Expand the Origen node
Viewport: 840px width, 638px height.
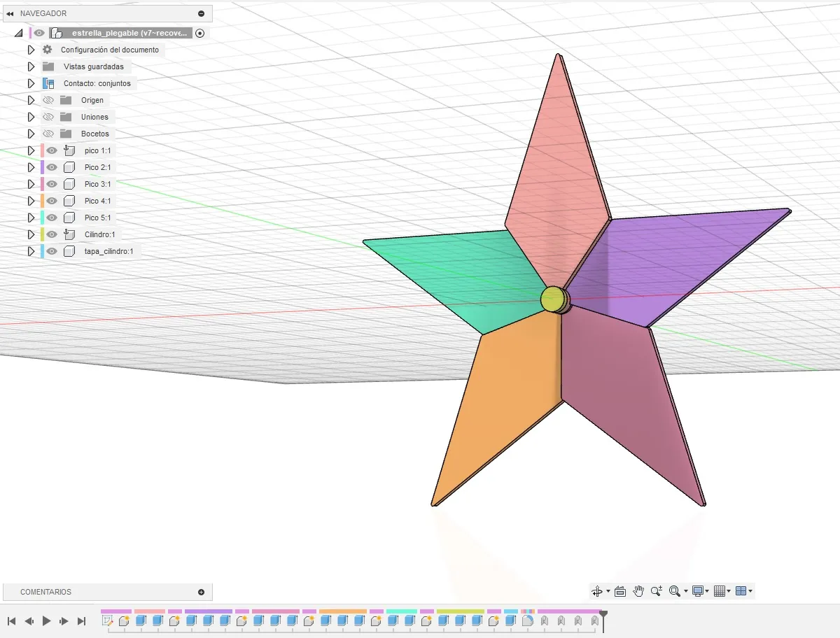click(x=31, y=100)
